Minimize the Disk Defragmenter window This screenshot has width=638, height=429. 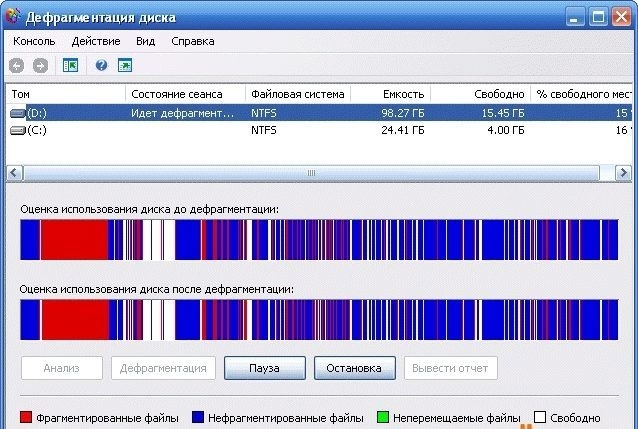tap(574, 17)
